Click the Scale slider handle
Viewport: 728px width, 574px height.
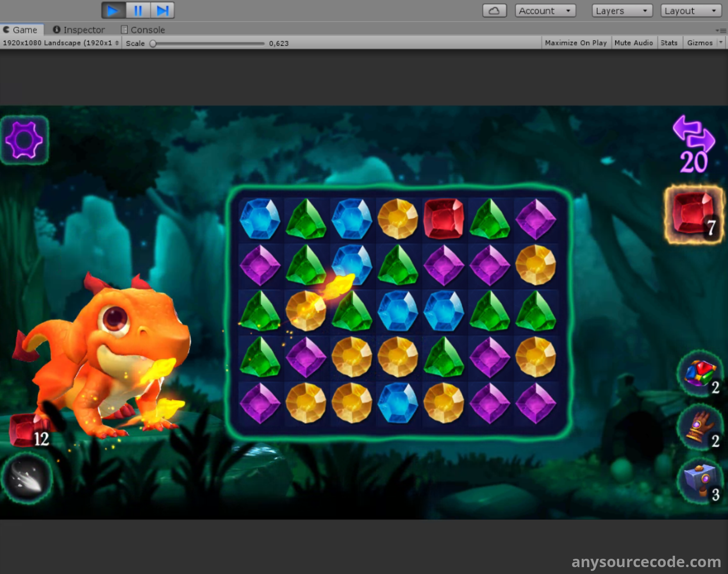[x=153, y=44]
